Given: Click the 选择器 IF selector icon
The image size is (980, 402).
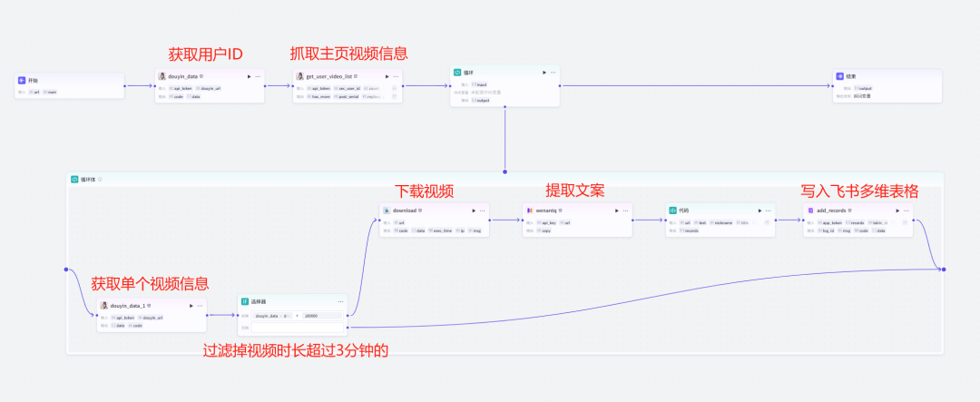Looking at the screenshot, I should coord(245,301).
